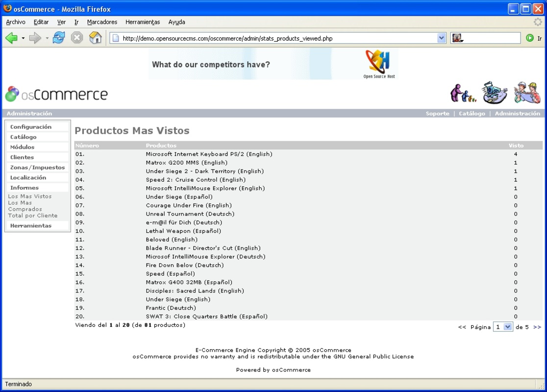The width and height of the screenshot is (547, 392).
Task: Click the Firefox forward arrow button
Action: [35, 38]
